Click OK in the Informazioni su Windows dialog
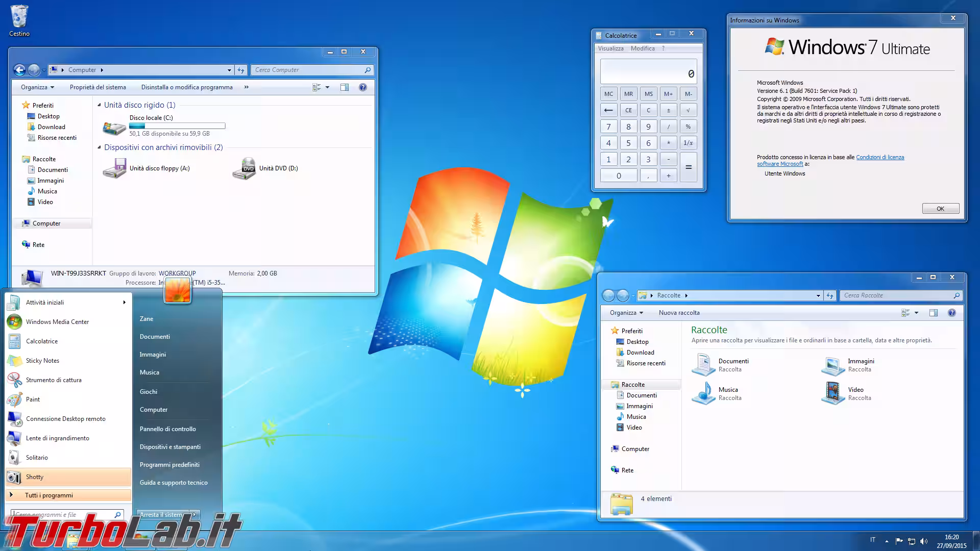Viewport: 980px width, 551px height. point(940,208)
